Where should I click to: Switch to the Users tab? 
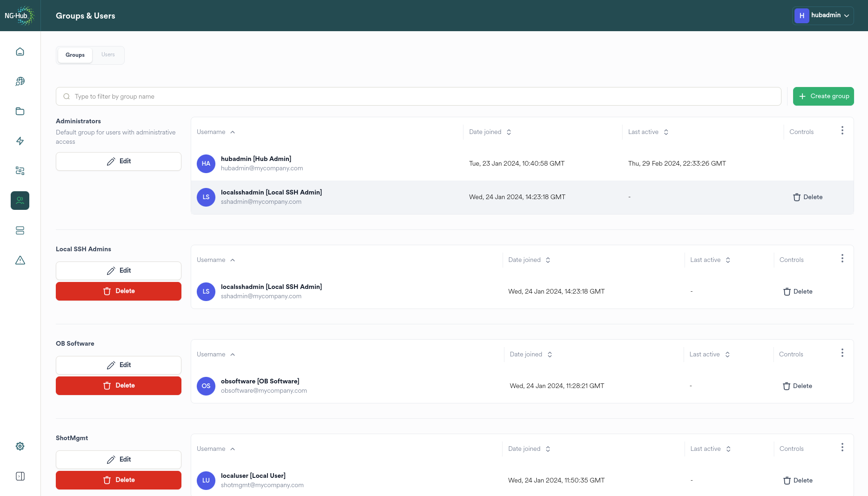coord(108,54)
